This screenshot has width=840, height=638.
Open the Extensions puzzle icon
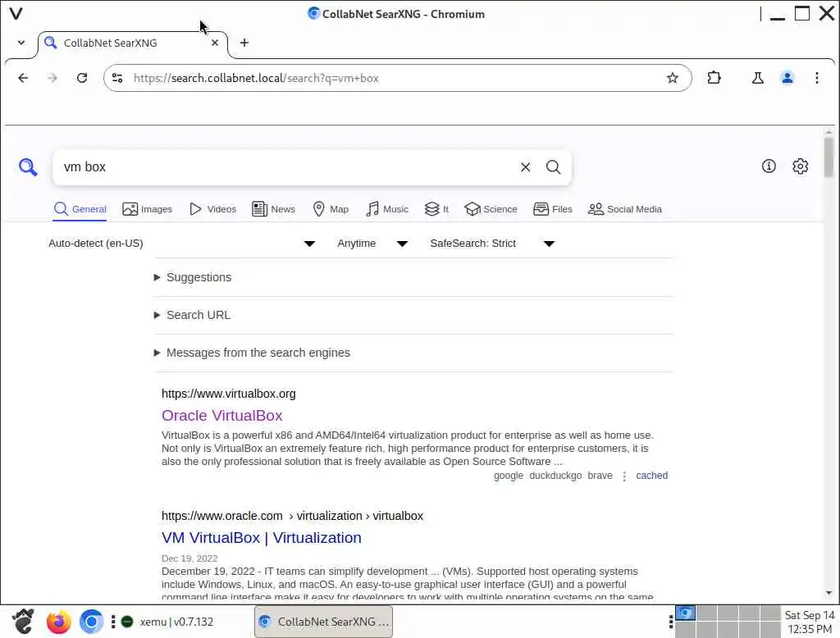pyautogui.click(x=714, y=78)
